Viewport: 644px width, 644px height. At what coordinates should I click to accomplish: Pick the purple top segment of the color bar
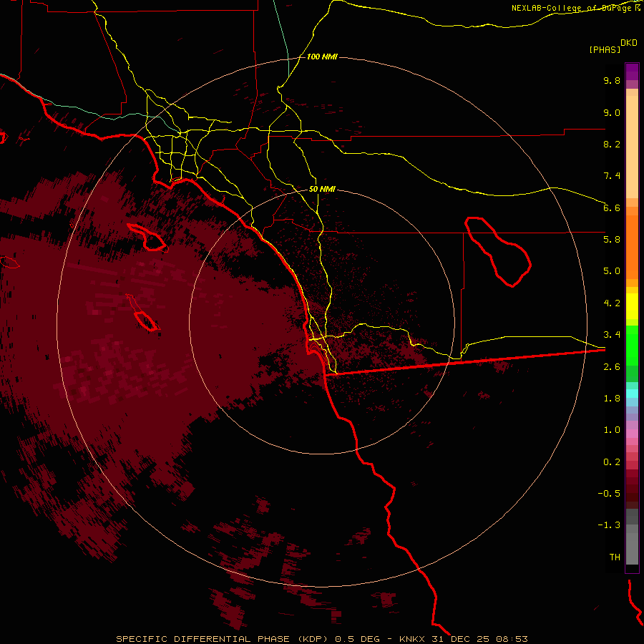tap(632, 72)
